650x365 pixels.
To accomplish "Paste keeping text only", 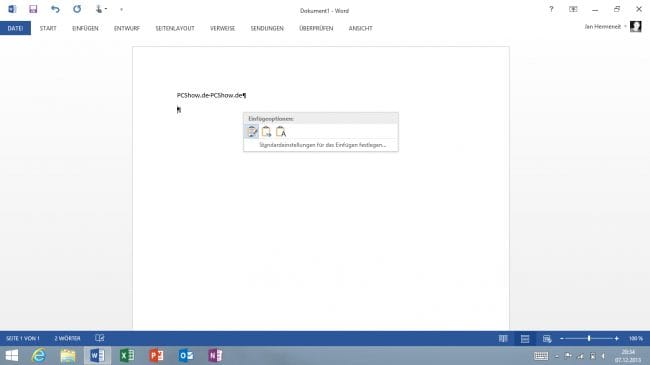I will (x=281, y=132).
